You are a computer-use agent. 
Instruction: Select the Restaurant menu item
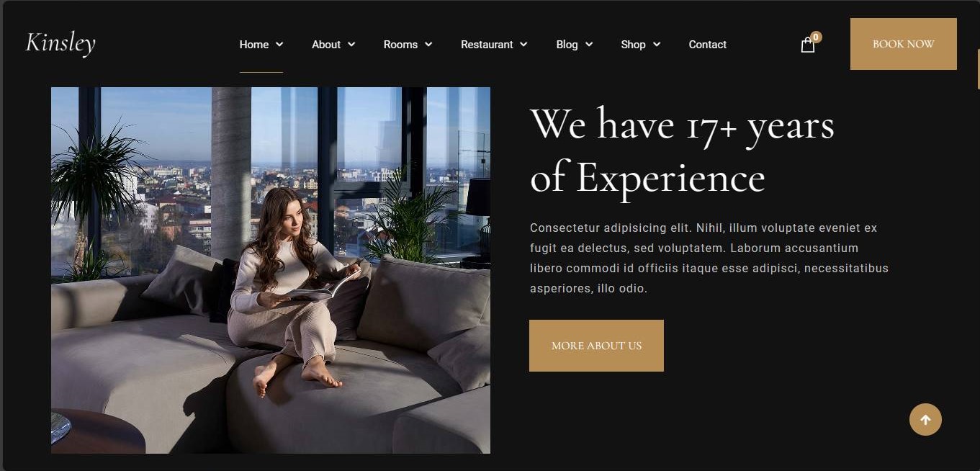487,45
